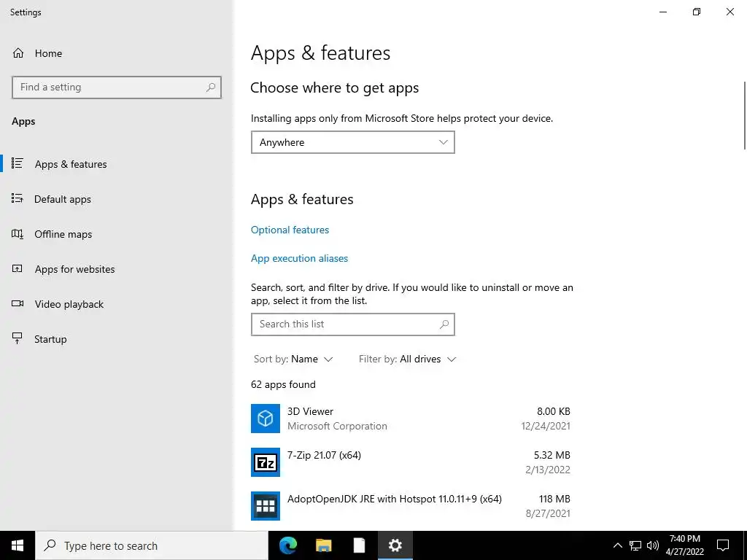Viewport: 747px width, 560px height.
Task: Show hidden tray icons
Action: [x=617, y=545]
